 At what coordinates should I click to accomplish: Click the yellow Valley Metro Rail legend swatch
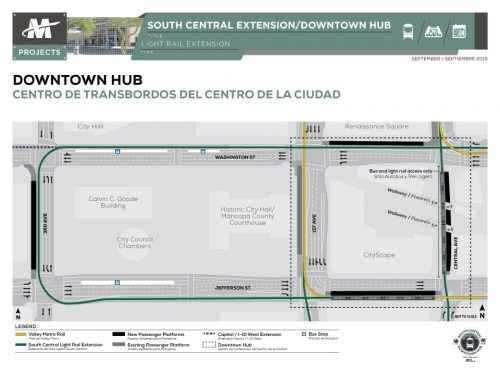coord(21,334)
